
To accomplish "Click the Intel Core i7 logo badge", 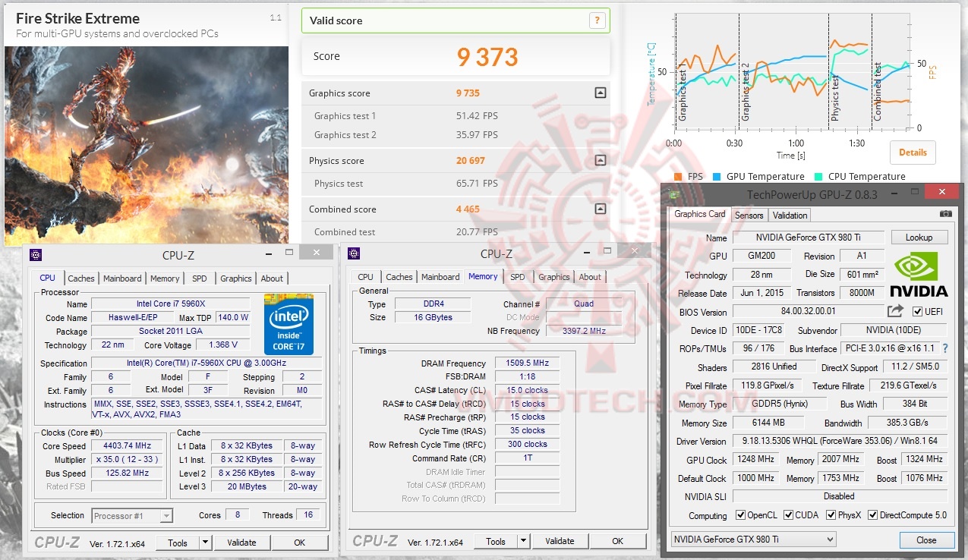I will 289,323.
